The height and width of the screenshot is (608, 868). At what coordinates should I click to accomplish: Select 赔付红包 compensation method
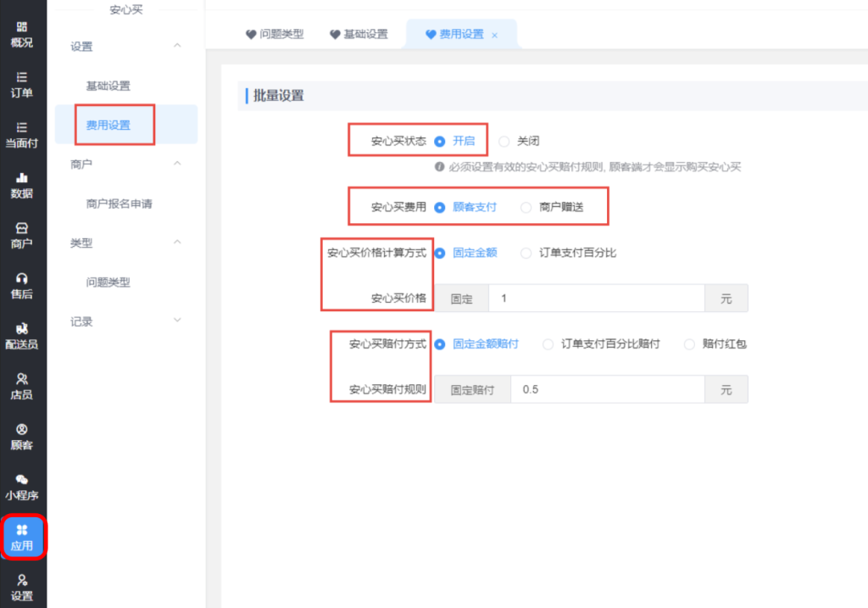coord(689,344)
